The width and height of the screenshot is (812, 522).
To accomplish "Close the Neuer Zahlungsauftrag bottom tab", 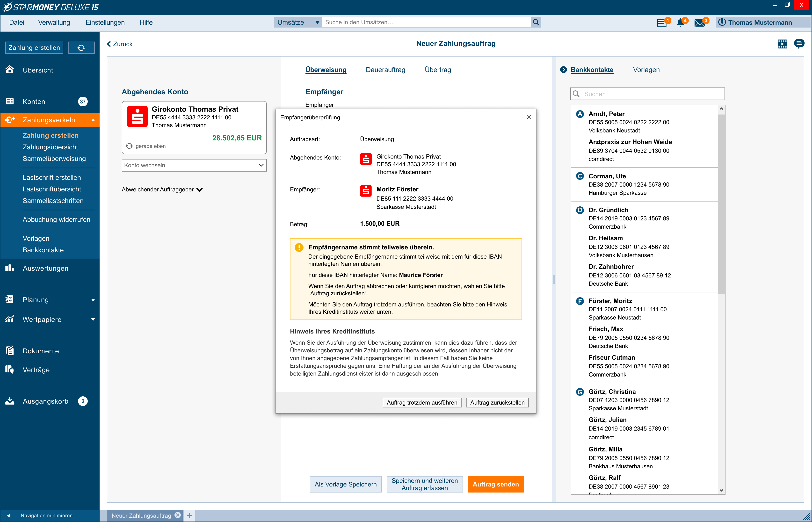I will click(x=178, y=515).
